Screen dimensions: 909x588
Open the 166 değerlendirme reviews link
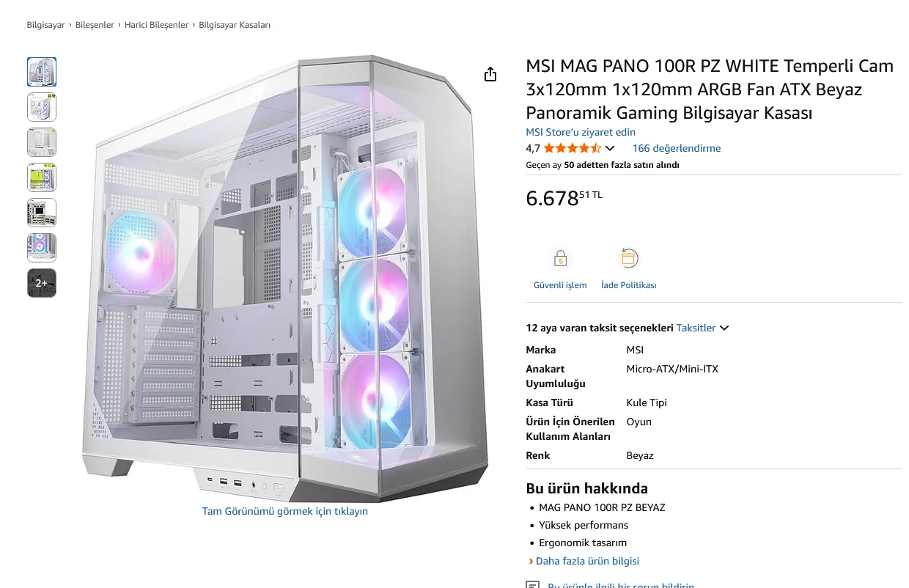(x=677, y=148)
